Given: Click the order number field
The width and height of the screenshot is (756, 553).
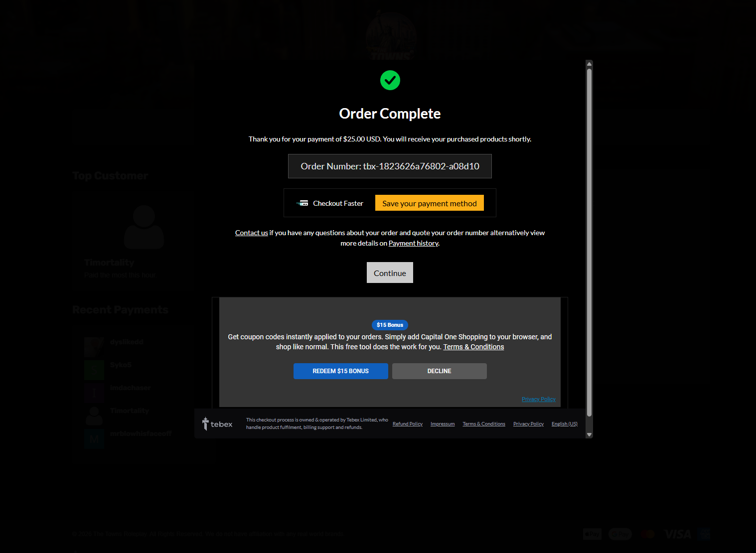Looking at the screenshot, I should pos(390,166).
